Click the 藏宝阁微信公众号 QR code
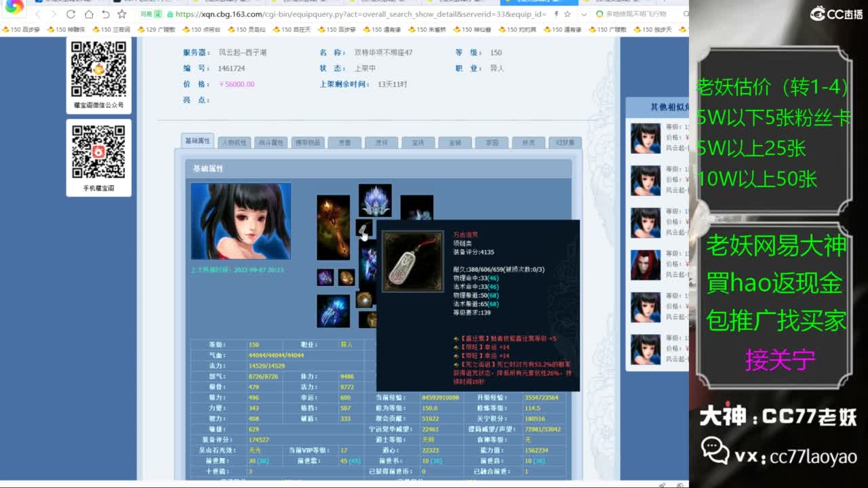868x488 pixels. (x=99, y=68)
